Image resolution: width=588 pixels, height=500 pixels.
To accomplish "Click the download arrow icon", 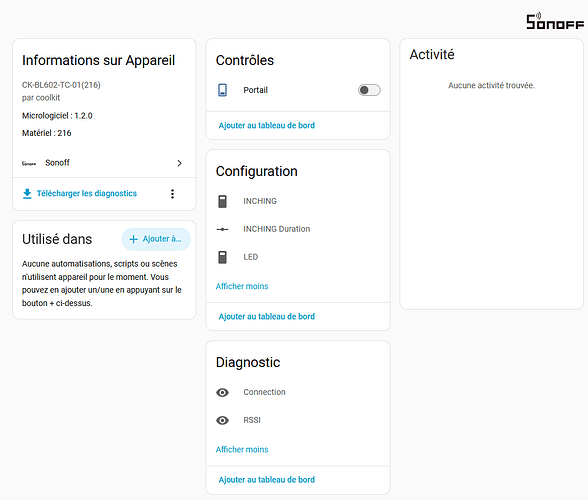I will tap(27, 194).
